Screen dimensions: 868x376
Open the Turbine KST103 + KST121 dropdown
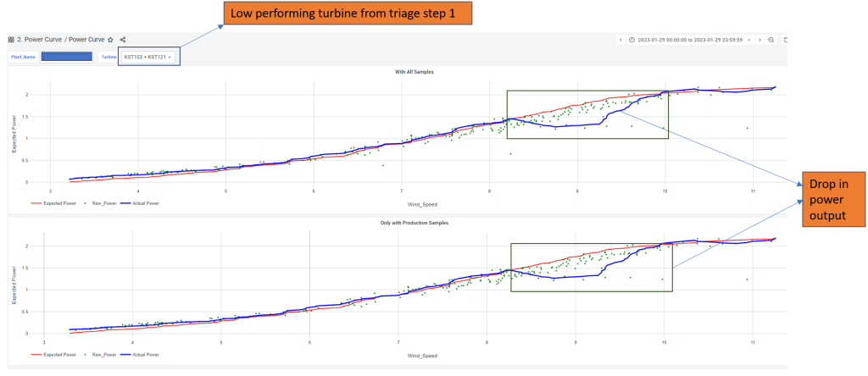(x=147, y=57)
